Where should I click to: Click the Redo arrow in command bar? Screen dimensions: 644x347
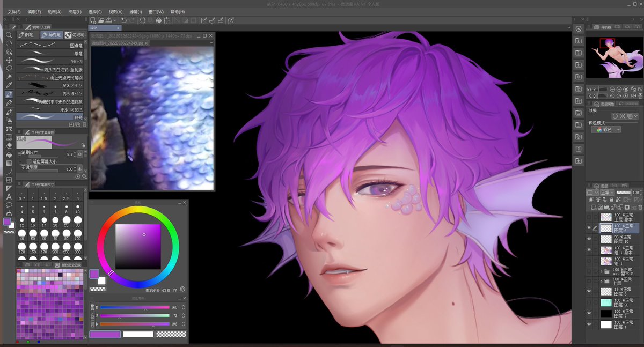pyautogui.click(x=133, y=20)
